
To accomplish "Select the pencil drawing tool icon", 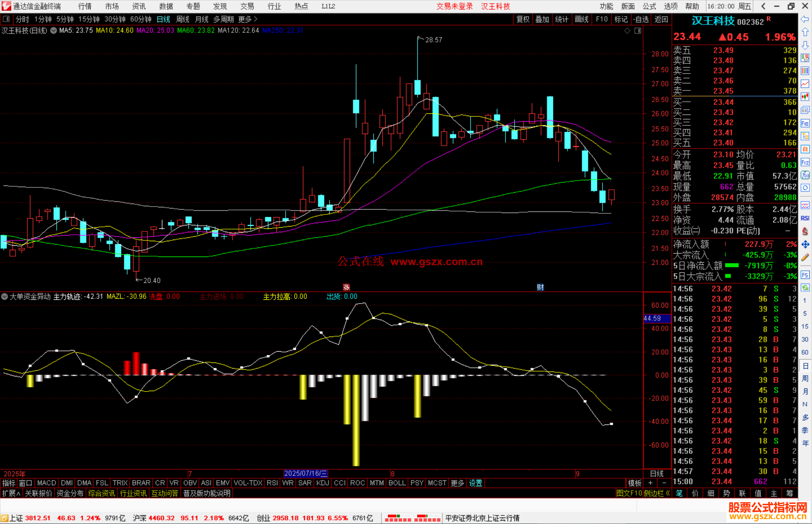I will pos(805,257).
